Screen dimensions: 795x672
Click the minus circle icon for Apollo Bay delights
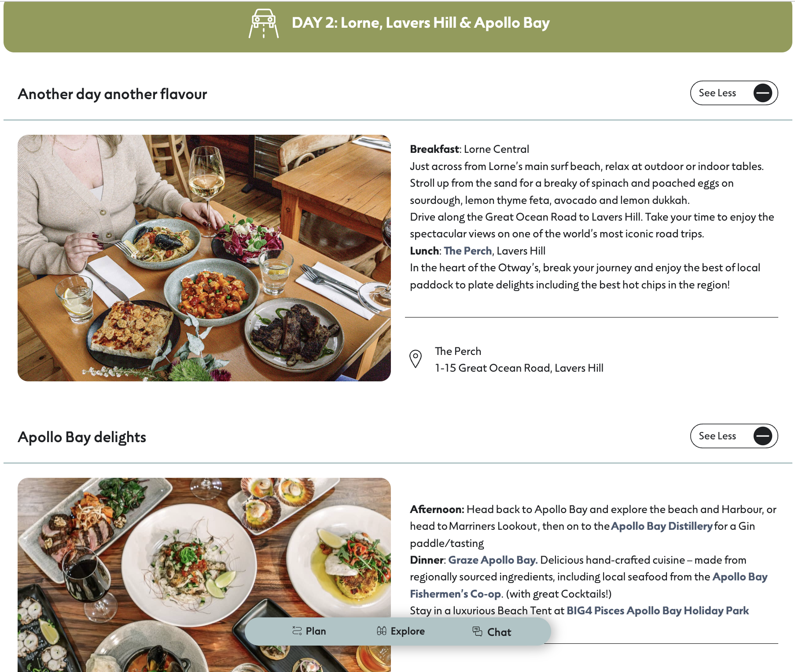pyautogui.click(x=763, y=436)
